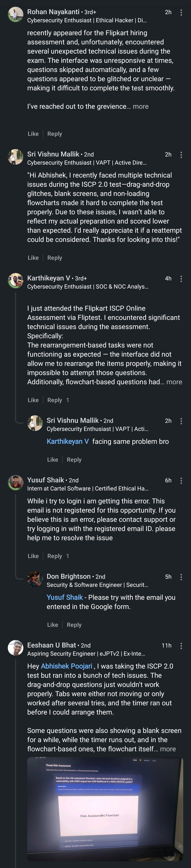This screenshot has height=868, width=191.
Task: Reply to Sri Vishnu Mallik's ISCP comment
Action: [x=55, y=258]
